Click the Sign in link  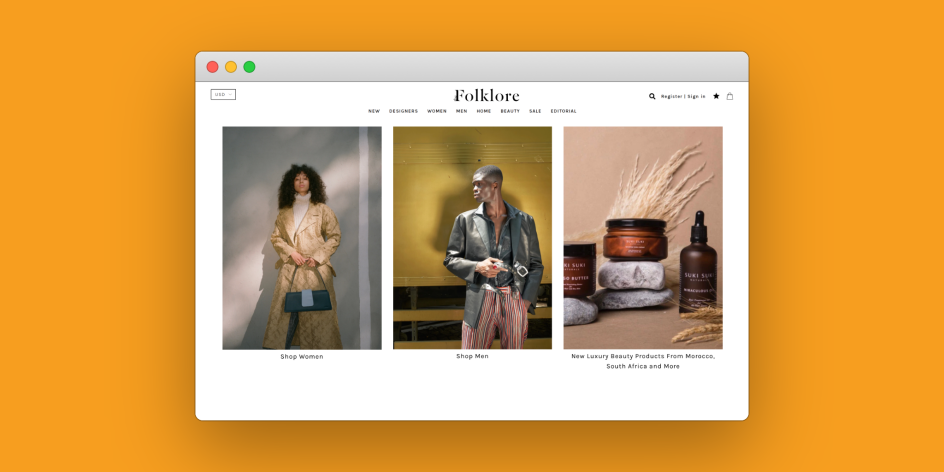(x=696, y=97)
